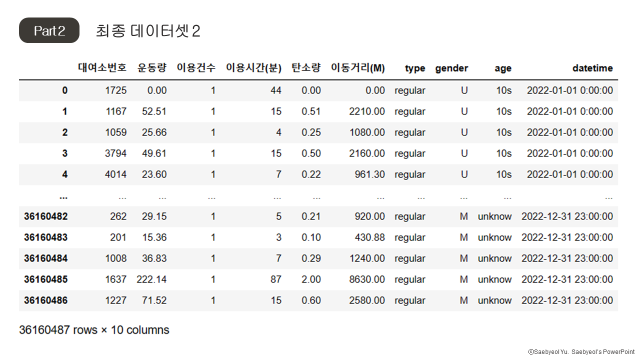Image resolution: width=640 pixels, height=360 pixels.
Task: Click the type column header
Action: 415,69
